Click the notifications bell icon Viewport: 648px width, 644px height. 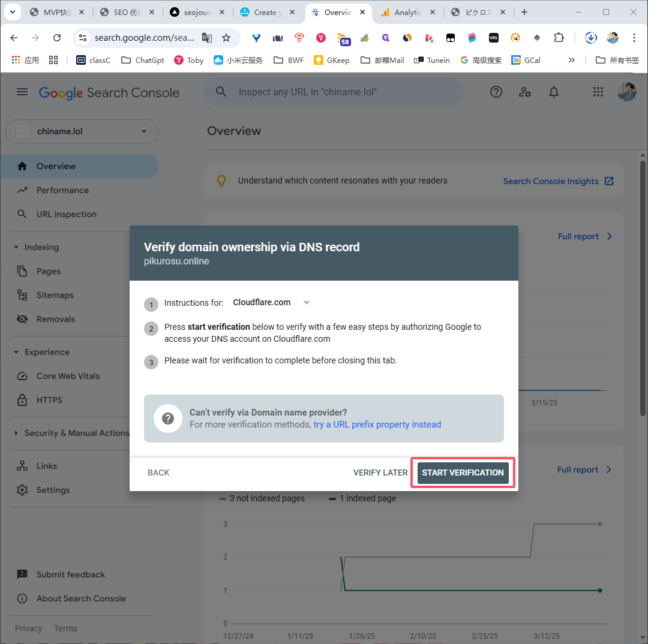tap(553, 92)
